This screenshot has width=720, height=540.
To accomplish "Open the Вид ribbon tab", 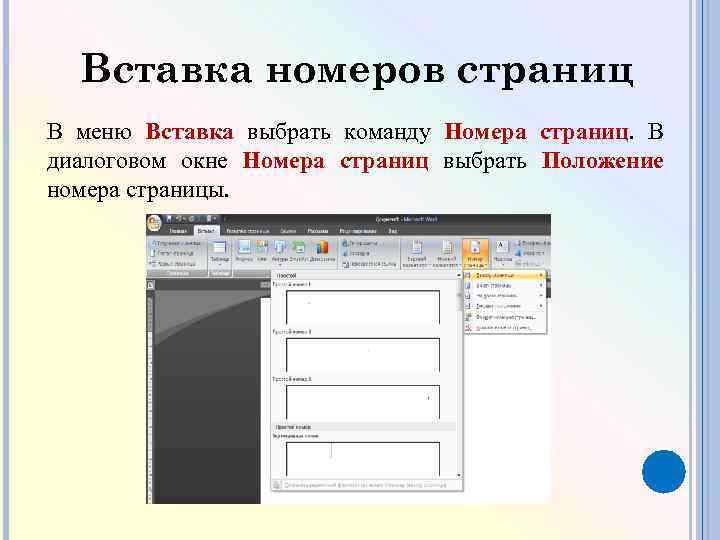I will [393, 231].
